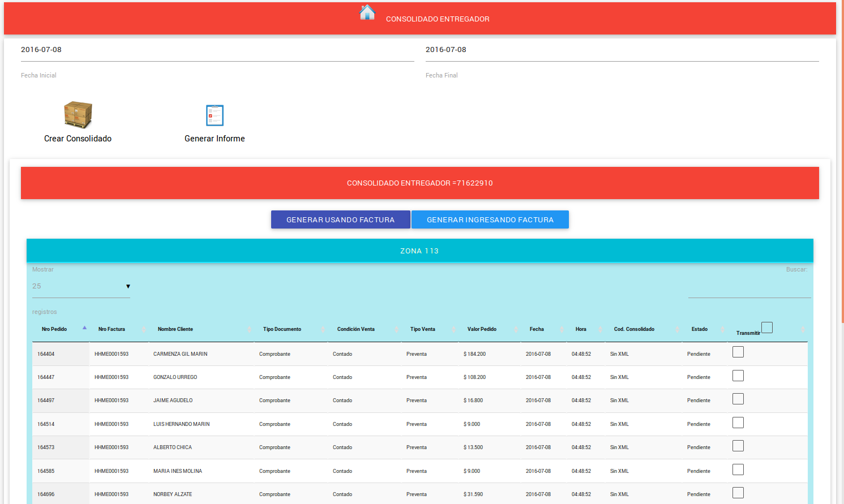This screenshot has width=844, height=504.
Task: Click the ZONA 113 header bar
Action: tap(420, 251)
